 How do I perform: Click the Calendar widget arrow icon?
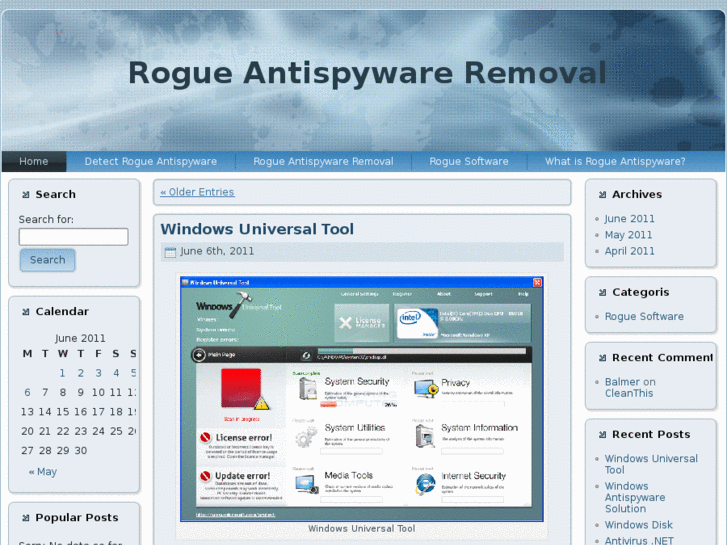[26, 312]
